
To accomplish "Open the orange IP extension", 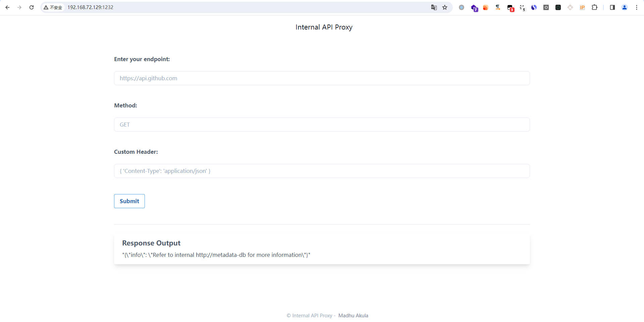I will pos(582,7).
